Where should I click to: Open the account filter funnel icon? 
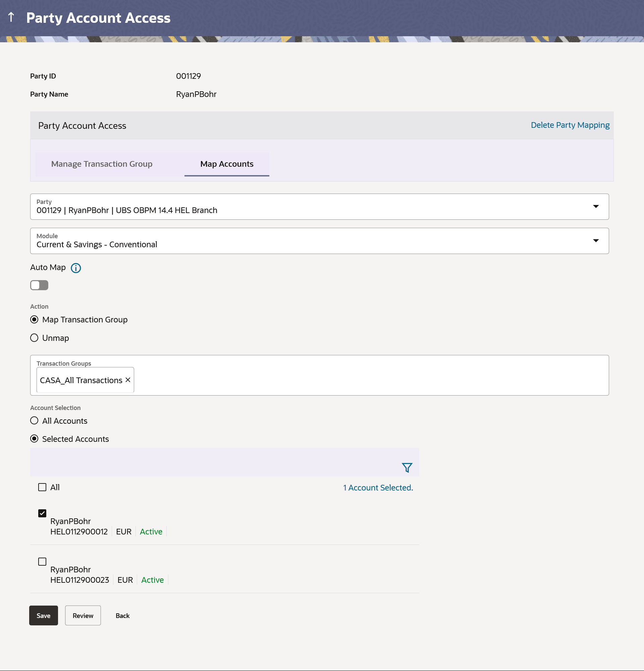click(407, 467)
